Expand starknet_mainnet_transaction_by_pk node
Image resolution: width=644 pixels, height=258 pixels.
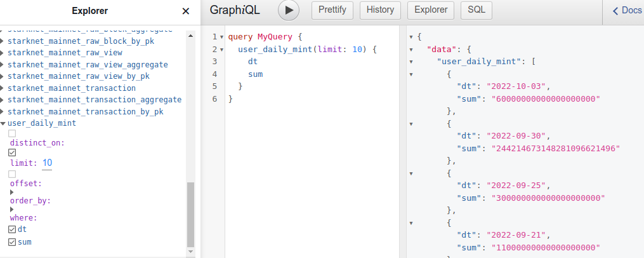(2, 111)
